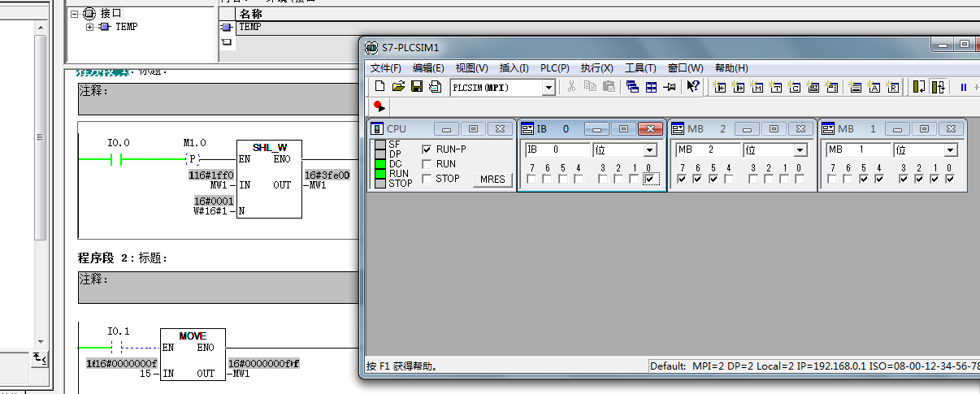
Task: Click the 接口 tree item label
Action: pyautogui.click(x=111, y=14)
